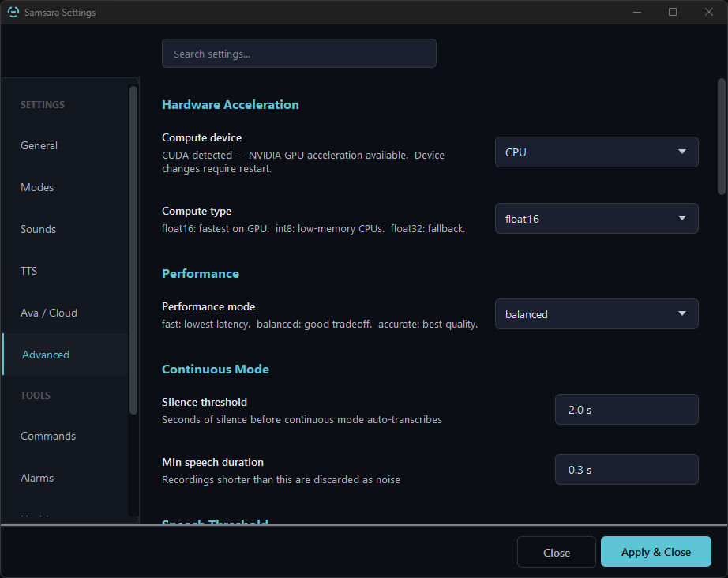
Task: Click the Performance section heading
Action: (x=201, y=273)
